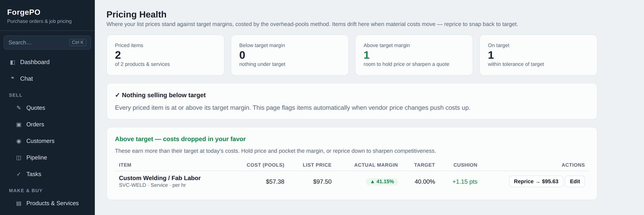The height and width of the screenshot is (215, 644).
Task: Open the Below target margin card
Action: click(290, 55)
